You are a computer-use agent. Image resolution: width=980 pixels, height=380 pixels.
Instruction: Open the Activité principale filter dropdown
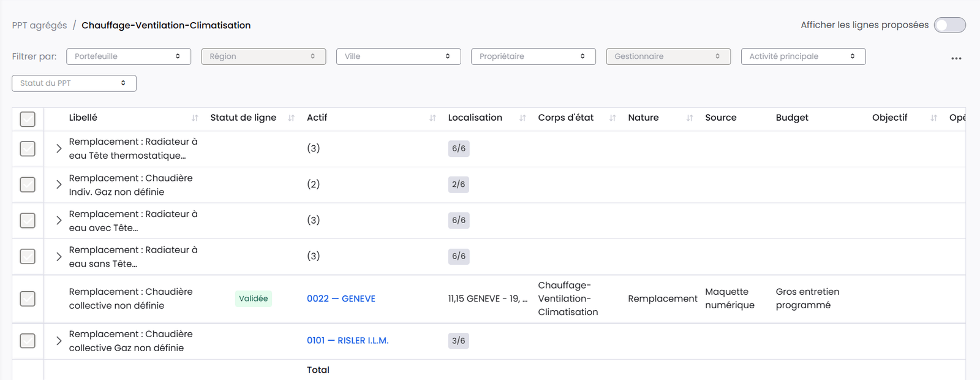click(x=803, y=56)
